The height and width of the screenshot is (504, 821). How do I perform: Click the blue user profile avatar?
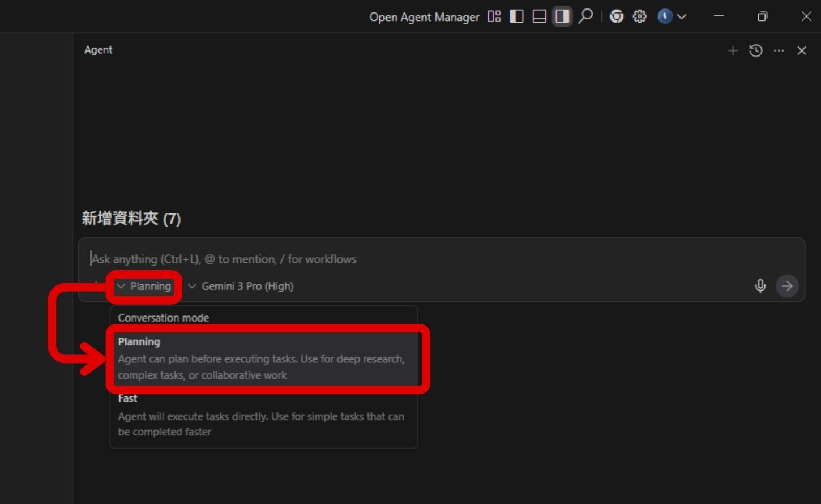point(665,17)
